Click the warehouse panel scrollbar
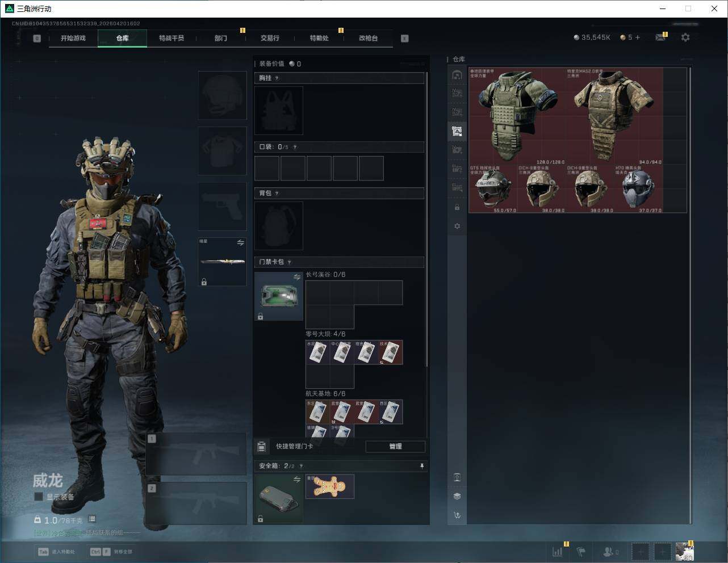Image resolution: width=728 pixels, height=563 pixels. coord(690,295)
